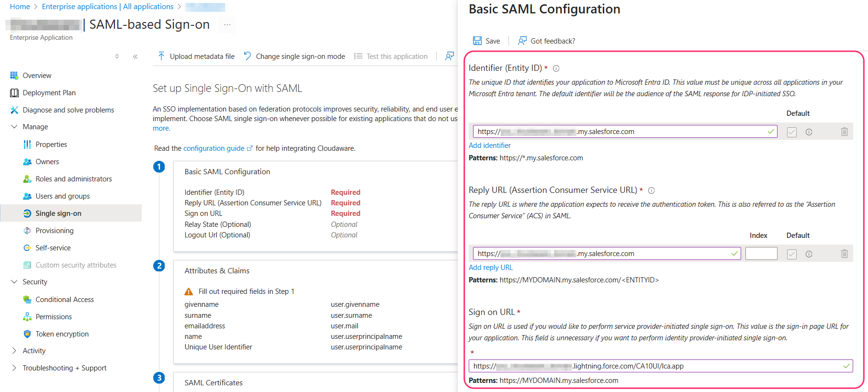Open Provisioning in the sidebar
This screenshot has width=868, height=392.
coord(55,231)
